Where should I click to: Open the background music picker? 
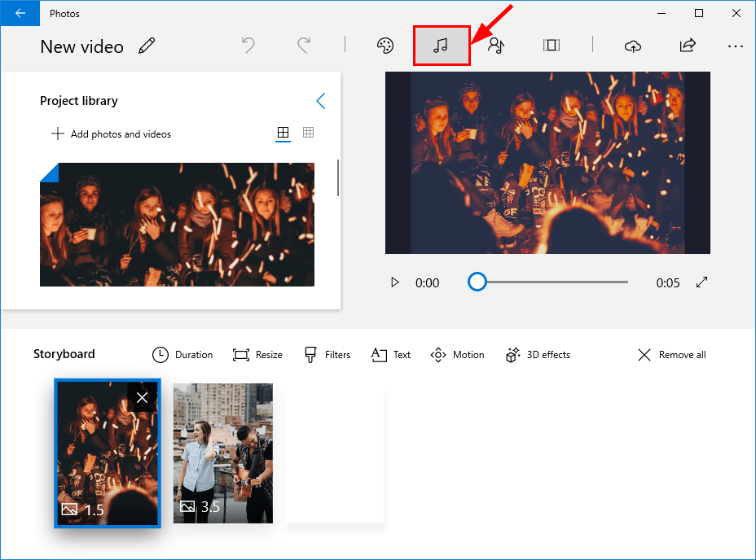coord(441,45)
